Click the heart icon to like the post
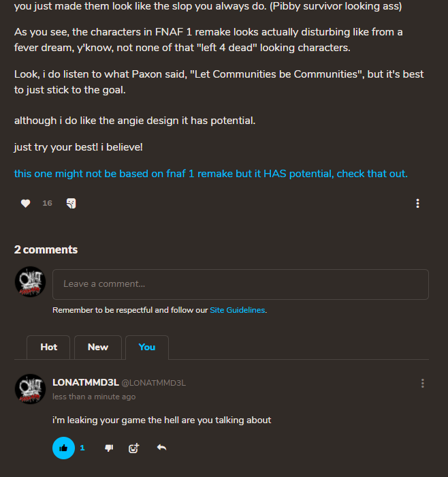The height and width of the screenshot is (477, 448). [x=25, y=203]
